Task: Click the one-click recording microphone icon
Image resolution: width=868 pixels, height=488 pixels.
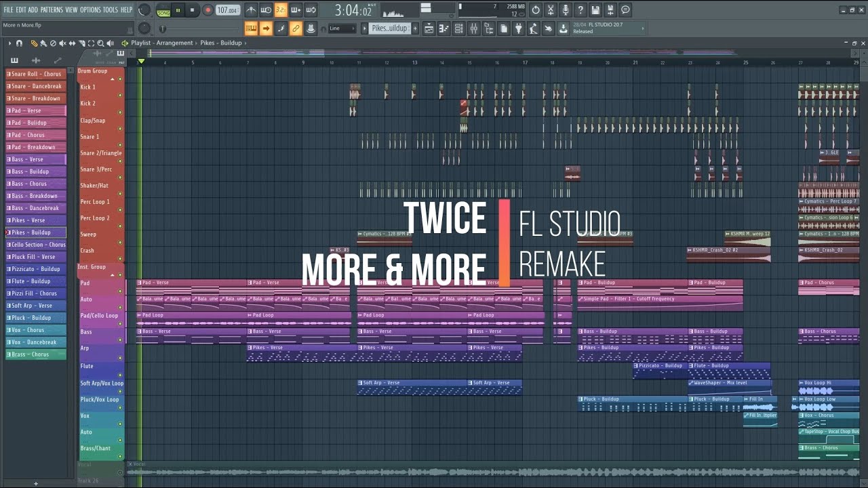Action: 566,10
